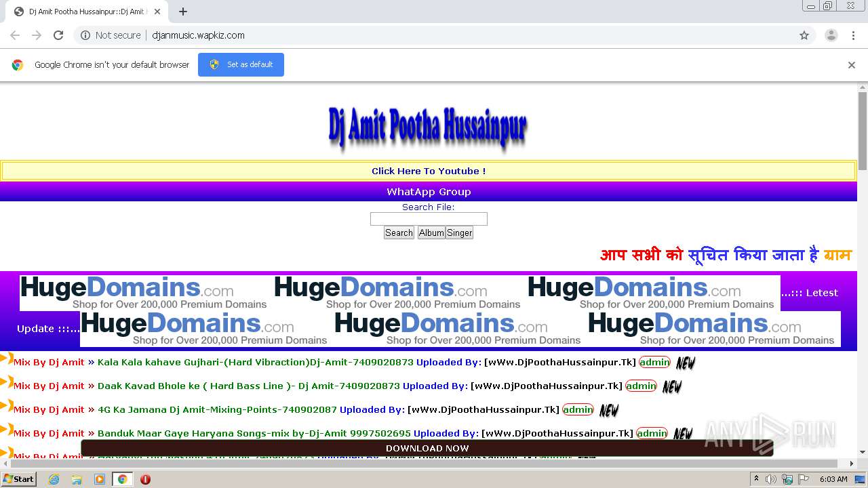
Task: Launch Internet Explorer from taskbar
Action: click(x=54, y=479)
